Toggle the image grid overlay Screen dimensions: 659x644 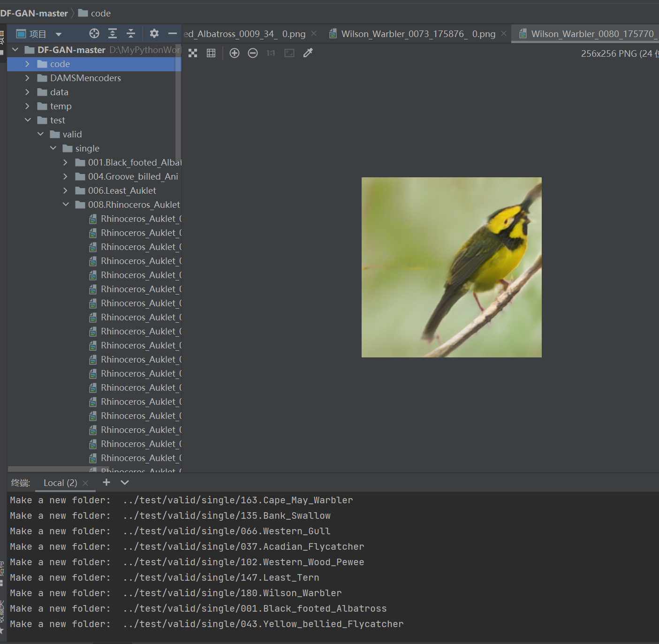point(211,53)
